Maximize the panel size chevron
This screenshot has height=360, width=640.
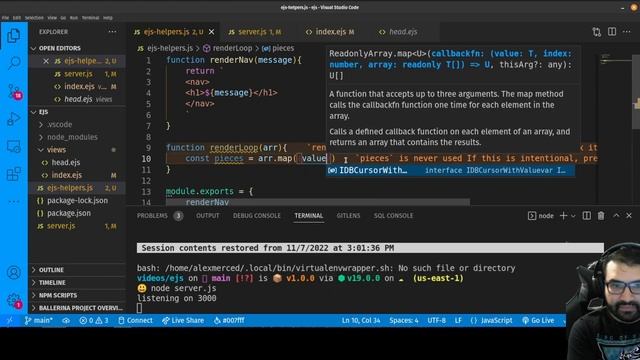(x=616, y=216)
